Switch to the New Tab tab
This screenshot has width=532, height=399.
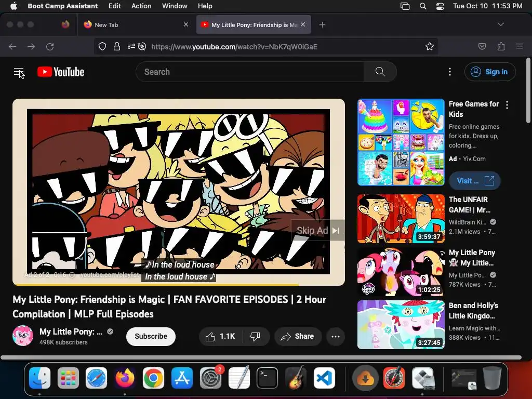coord(137,24)
